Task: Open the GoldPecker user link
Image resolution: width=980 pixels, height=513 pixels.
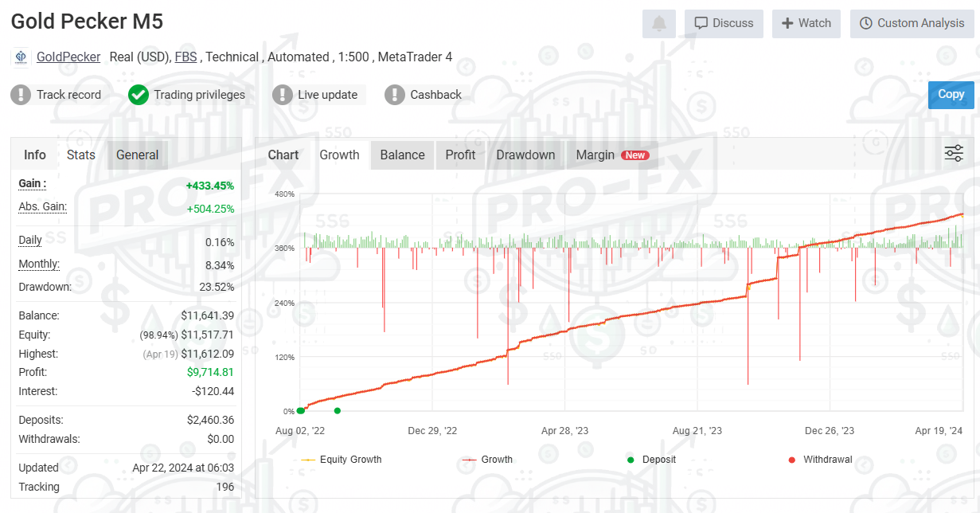Action: pyautogui.click(x=68, y=57)
